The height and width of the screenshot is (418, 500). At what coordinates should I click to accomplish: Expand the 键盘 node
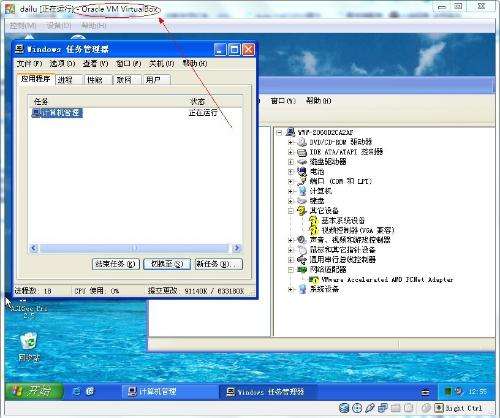291,201
